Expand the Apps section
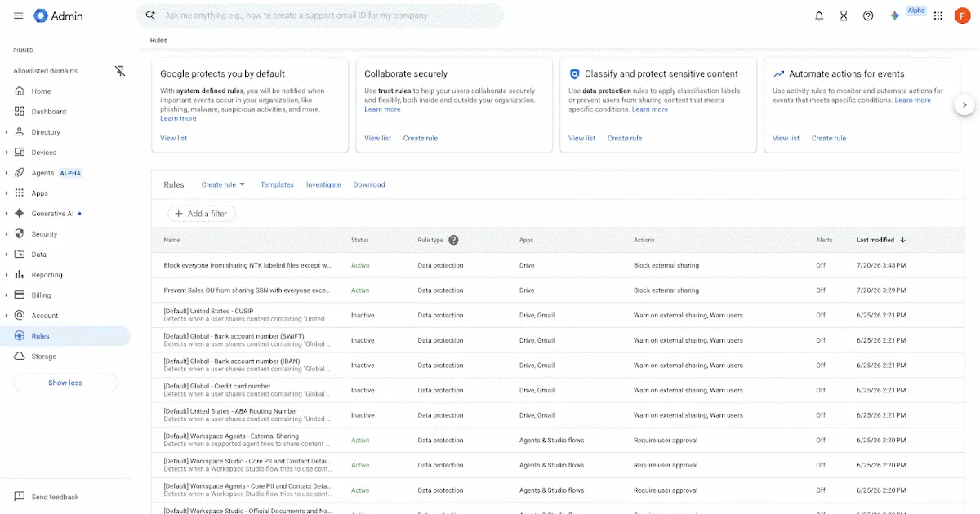This screenshot has height=514, width=980. point(7,193)
